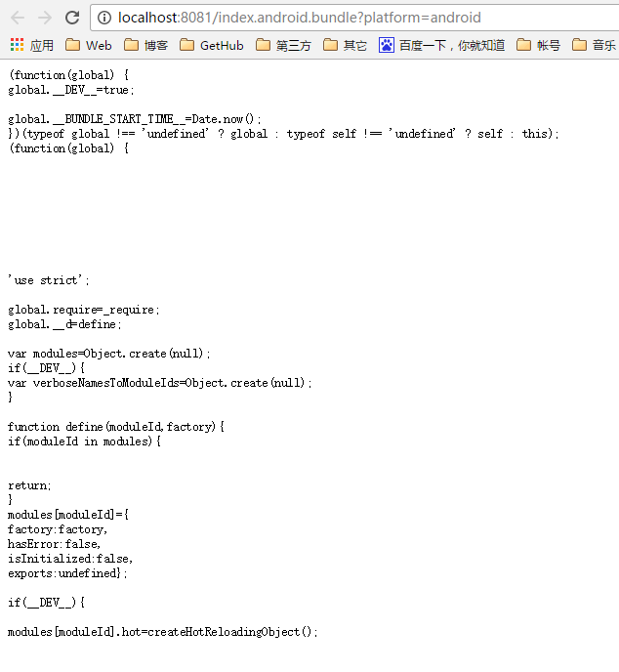The width and height of the screenshot is (619, 672).
Task: Click the text isInitialized:false,
Action: [x=70, y=559]
